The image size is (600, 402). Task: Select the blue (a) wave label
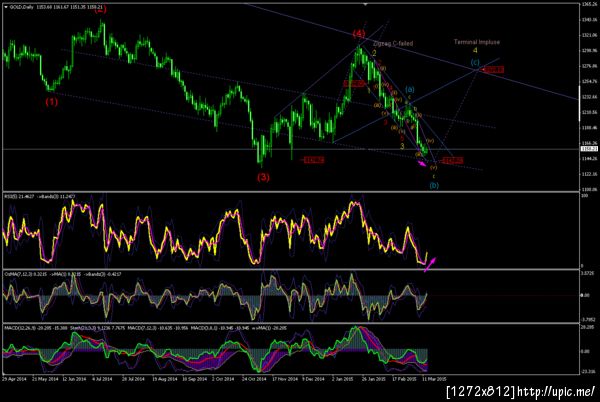[410, 90]
